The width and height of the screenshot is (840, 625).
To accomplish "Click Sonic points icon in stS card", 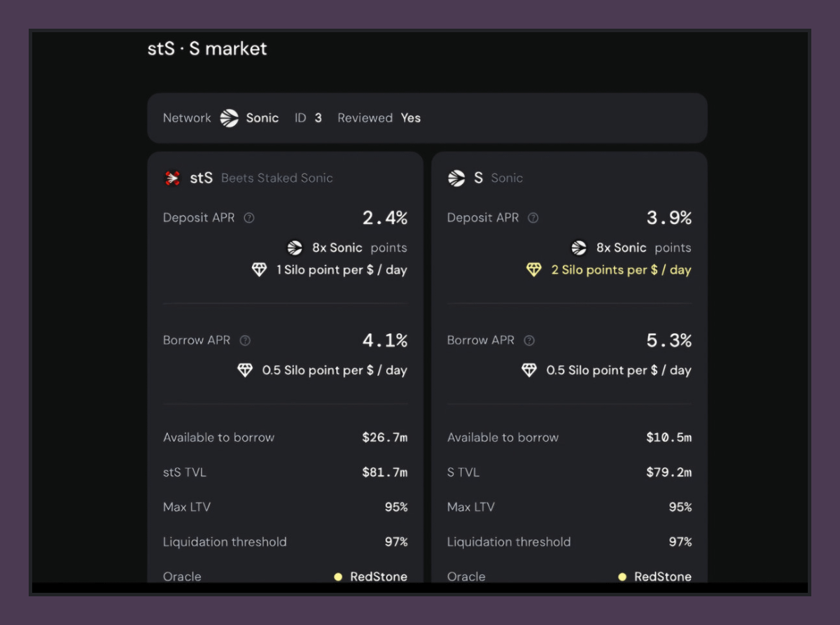I will pos(295,248).
